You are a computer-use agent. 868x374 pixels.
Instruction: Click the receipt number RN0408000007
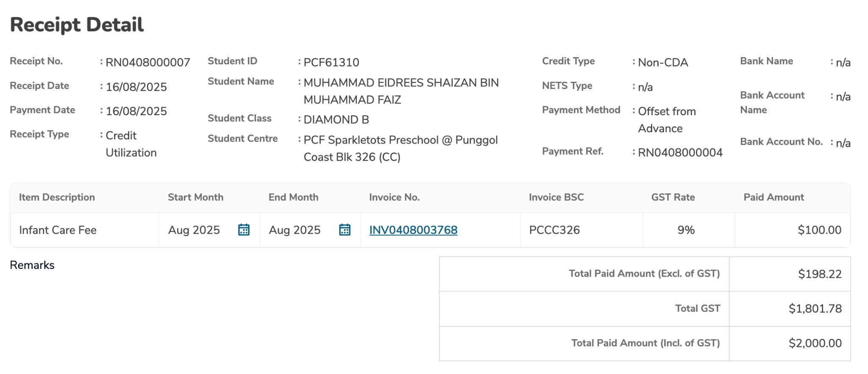tap(147, 63)
